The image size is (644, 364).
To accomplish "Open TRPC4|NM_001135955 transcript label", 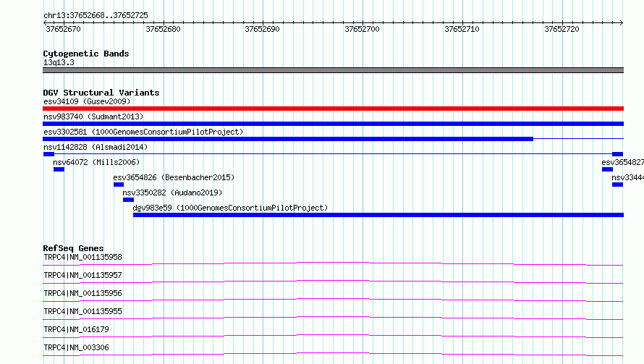I will coord(82,311).
